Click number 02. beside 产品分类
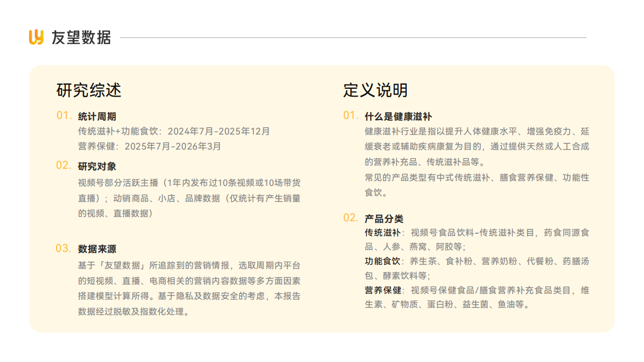 pos(351,218)
